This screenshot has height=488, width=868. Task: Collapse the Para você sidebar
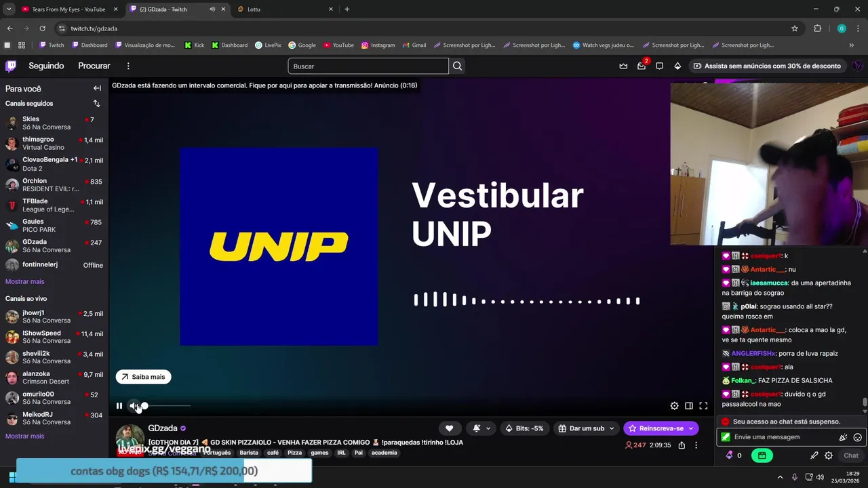tap(97, 88)
